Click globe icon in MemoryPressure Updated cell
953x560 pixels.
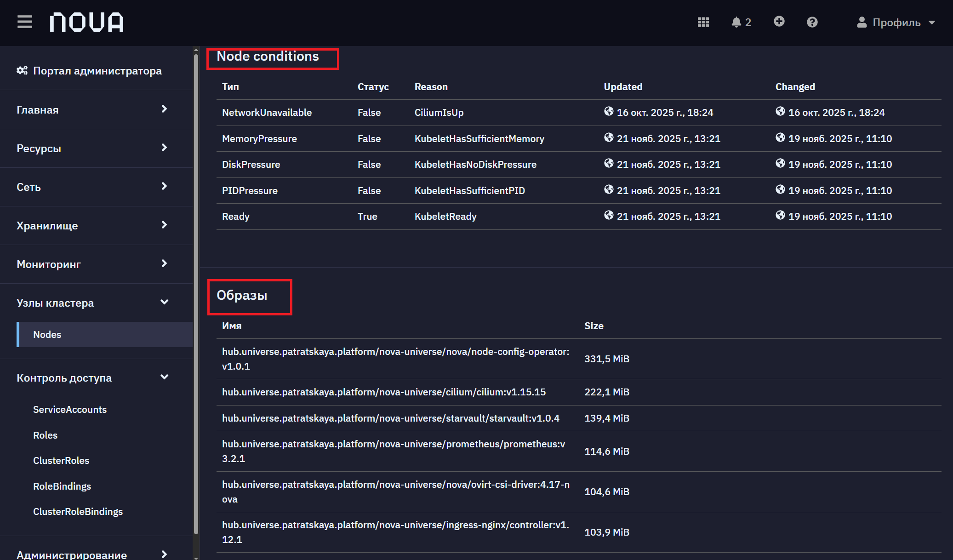[609, 137]
